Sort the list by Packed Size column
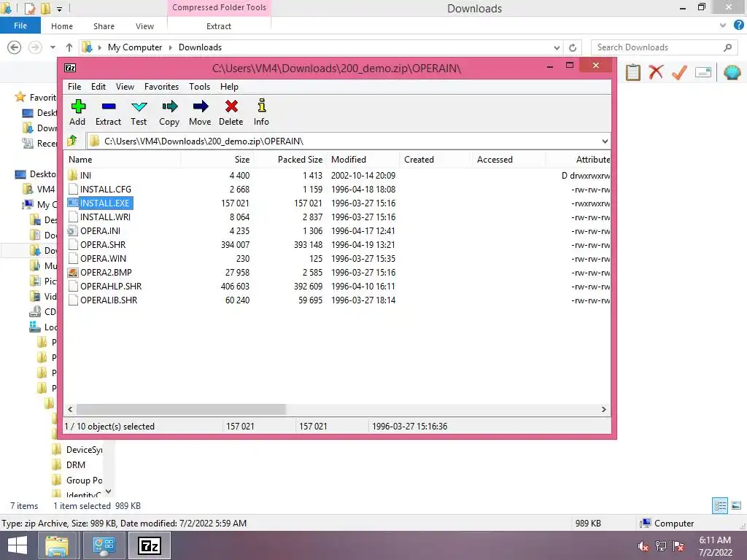The height and width of the screenshot is (560, 747). click(290, 160)
